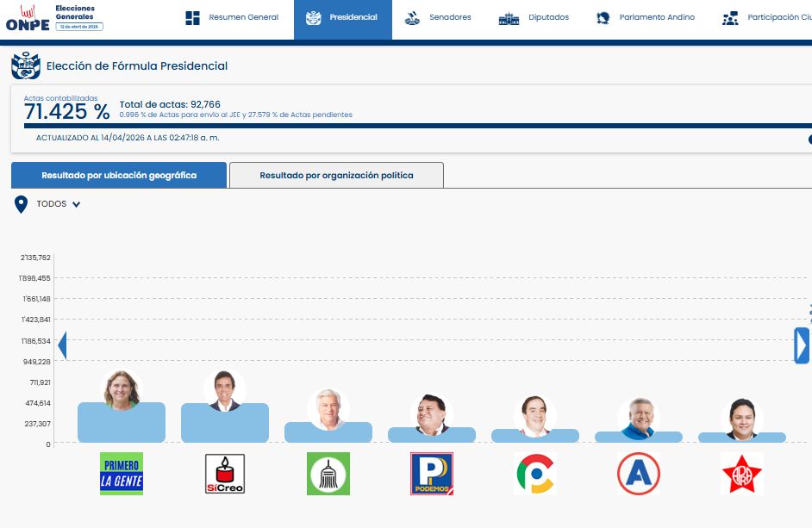Open the Resumen General tab
Viewport: 812px width, 528px height.
(x=232, y=17)
